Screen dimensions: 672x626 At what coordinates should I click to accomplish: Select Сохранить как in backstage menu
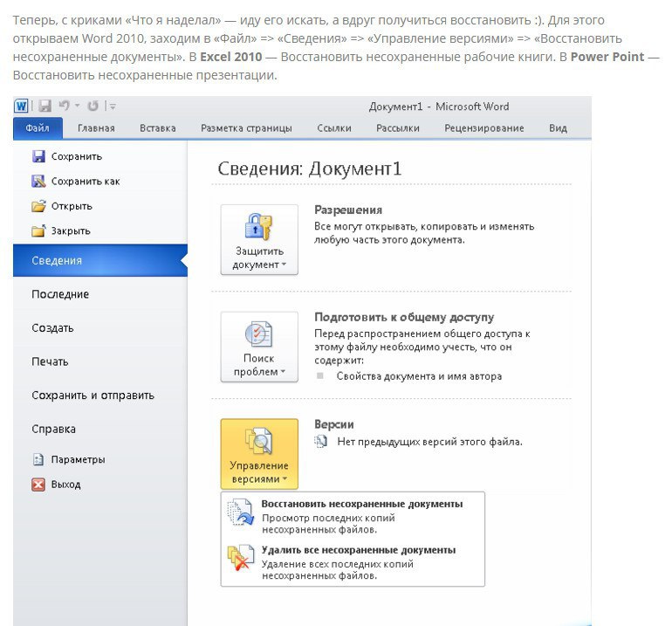tap(76, 182)
